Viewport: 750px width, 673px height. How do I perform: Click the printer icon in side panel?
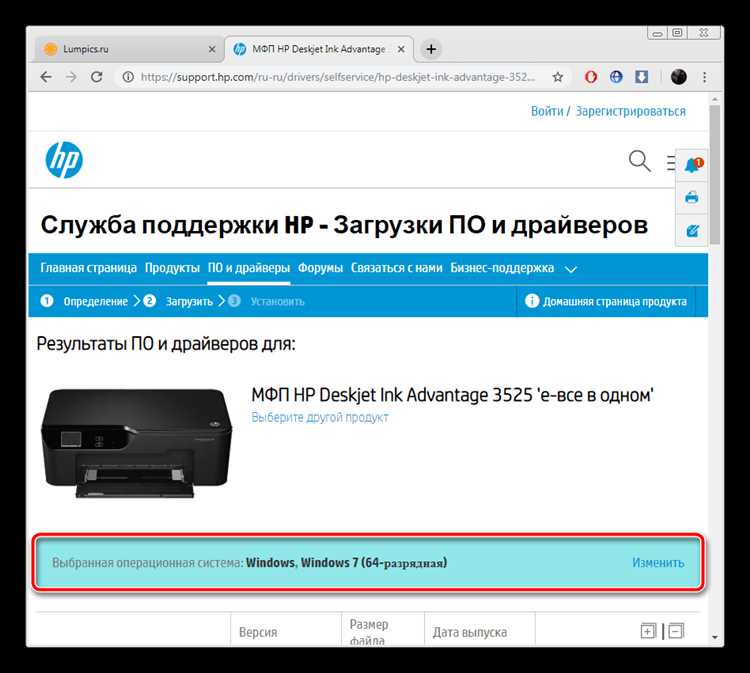point(692,197)
